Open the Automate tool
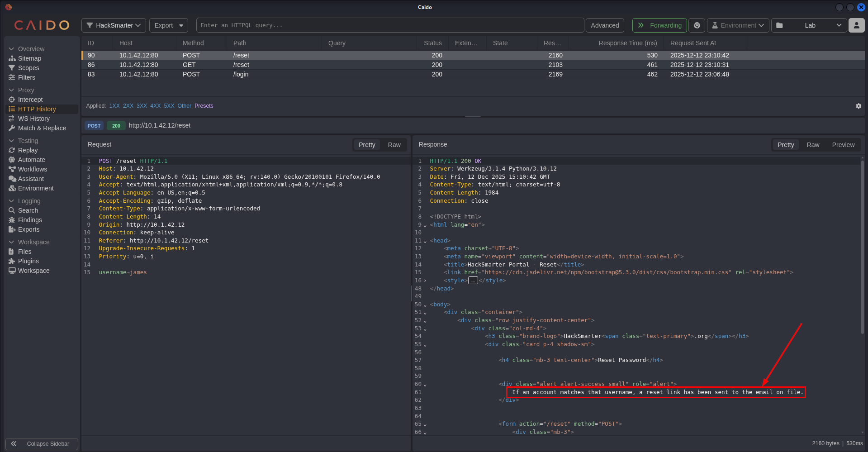868x452 pixels. point(31,160)
